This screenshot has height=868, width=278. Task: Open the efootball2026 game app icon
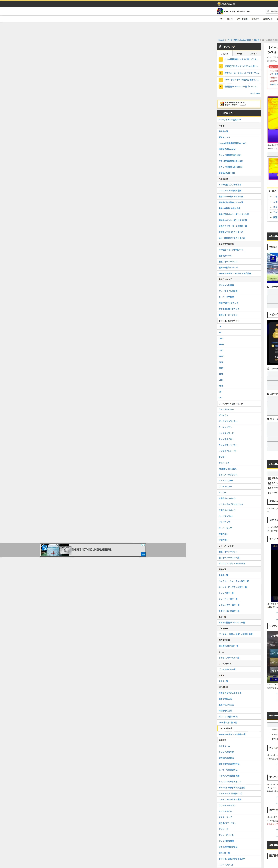click(x=220, y=11)
